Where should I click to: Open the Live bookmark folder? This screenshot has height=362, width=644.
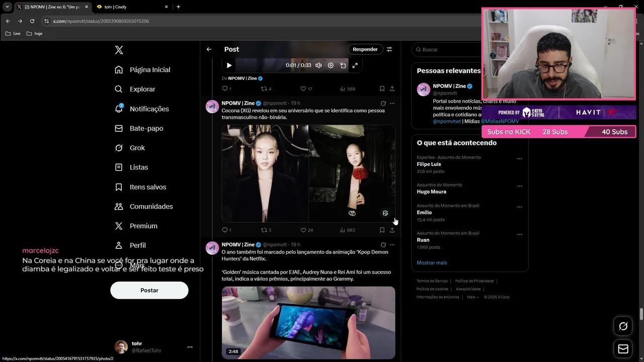pos(13,34)
